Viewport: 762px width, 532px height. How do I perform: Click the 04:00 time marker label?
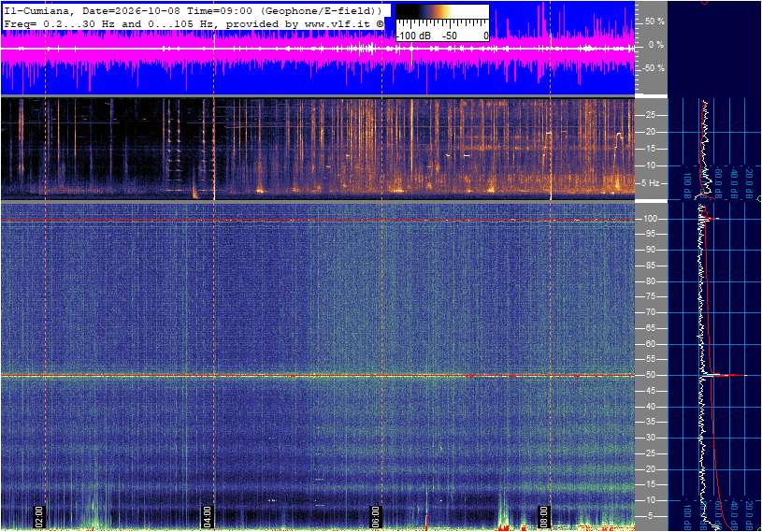coord(208,516)
